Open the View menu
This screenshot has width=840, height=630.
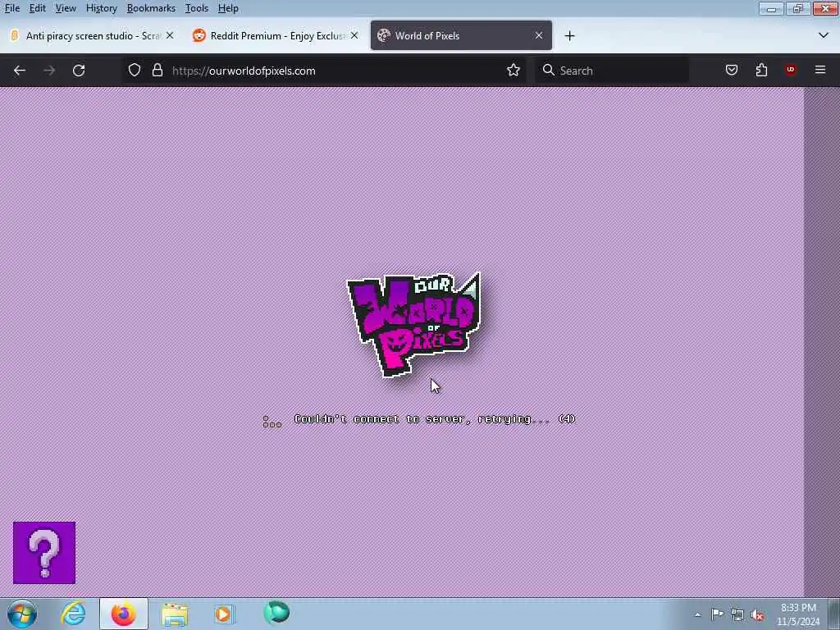pos(66,8)
